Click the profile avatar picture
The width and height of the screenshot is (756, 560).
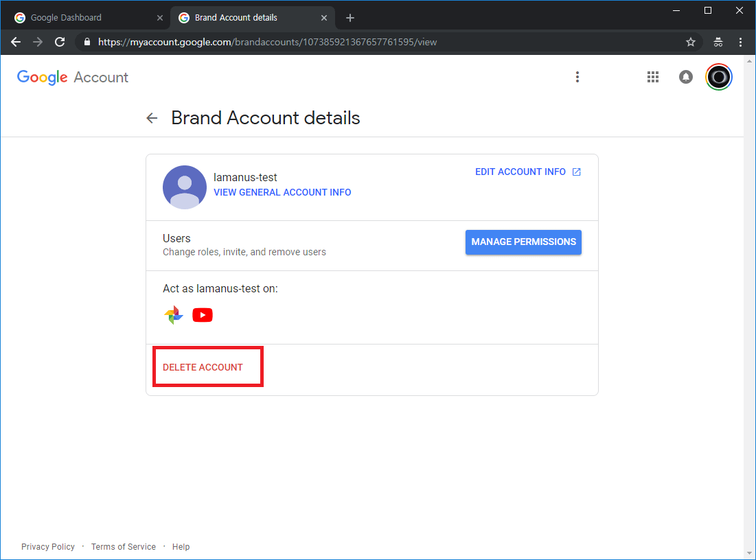click(x=719, y=77)
